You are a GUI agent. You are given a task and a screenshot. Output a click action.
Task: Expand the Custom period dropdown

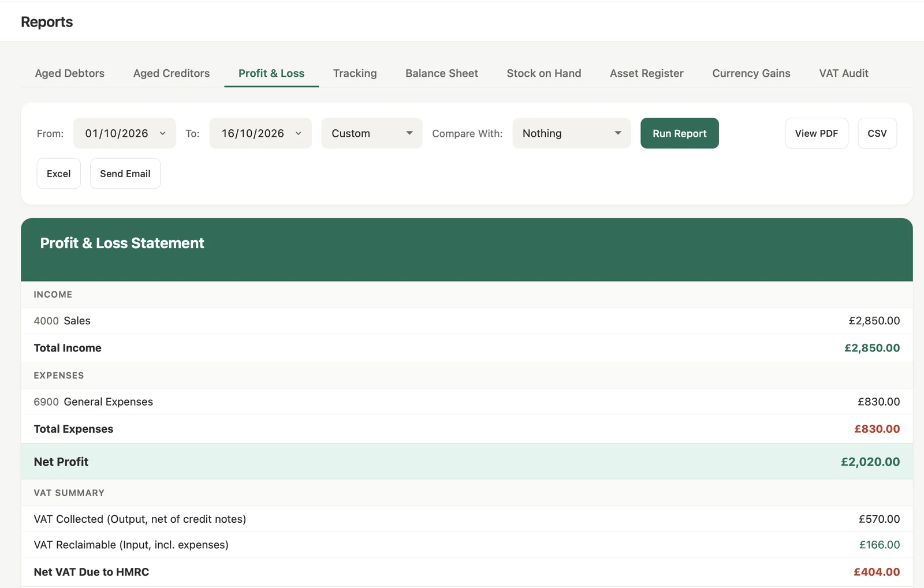coord(372,133)
